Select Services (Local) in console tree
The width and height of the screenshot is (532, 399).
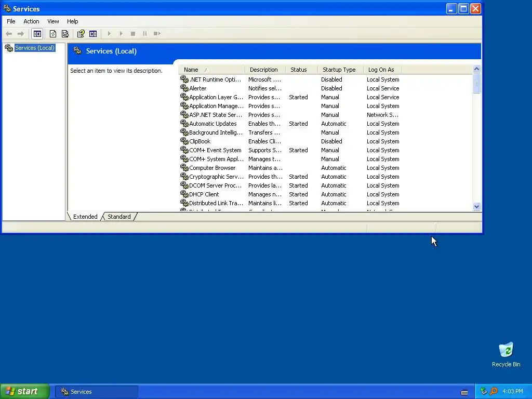point(35,48)
